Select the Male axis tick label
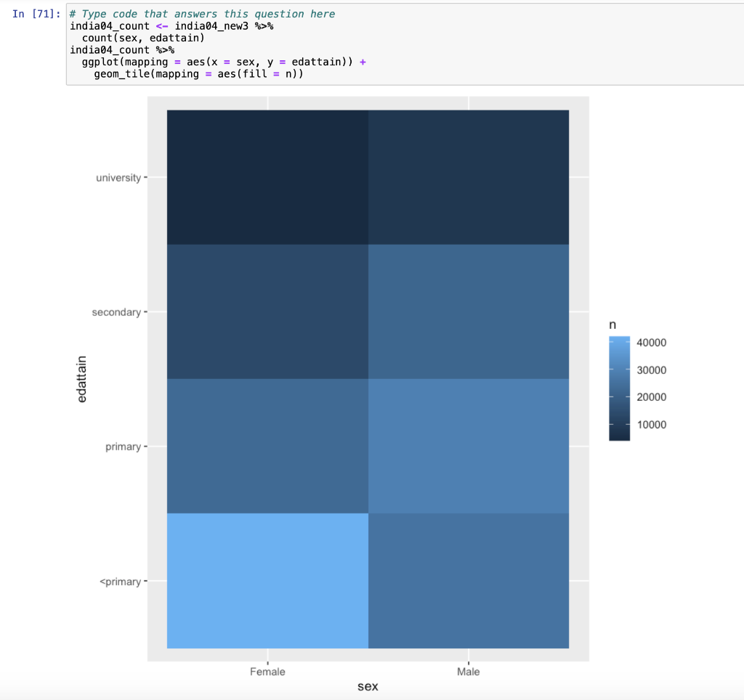The image size is (744, 700). (468, 672)
